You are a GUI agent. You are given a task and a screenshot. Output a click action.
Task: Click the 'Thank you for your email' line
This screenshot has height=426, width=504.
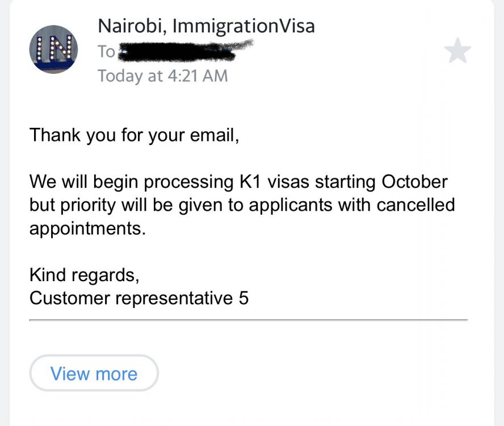(x=134, y=135)
